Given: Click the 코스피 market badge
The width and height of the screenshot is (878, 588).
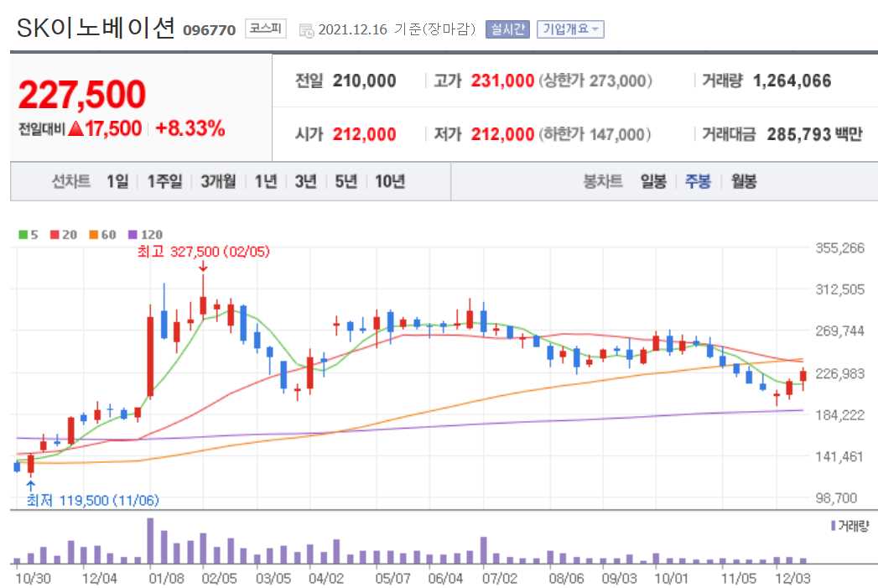Looking at the screenshot, I should 265,28.
